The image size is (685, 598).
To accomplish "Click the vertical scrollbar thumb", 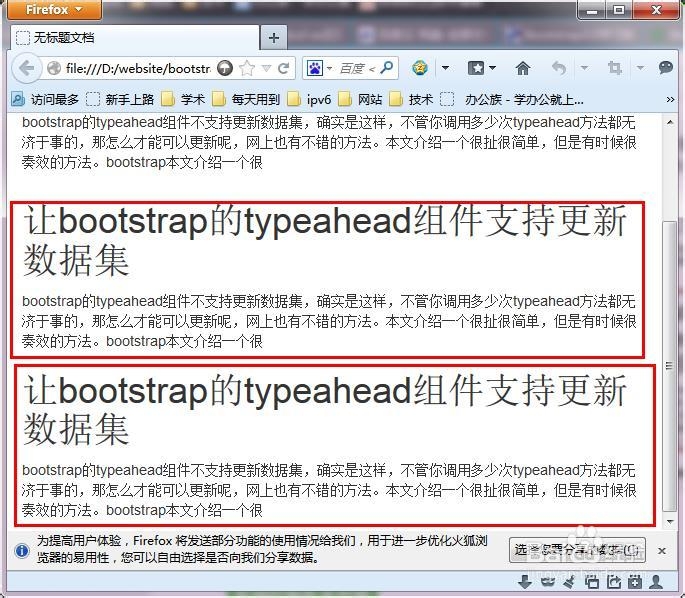I will 669,366.
